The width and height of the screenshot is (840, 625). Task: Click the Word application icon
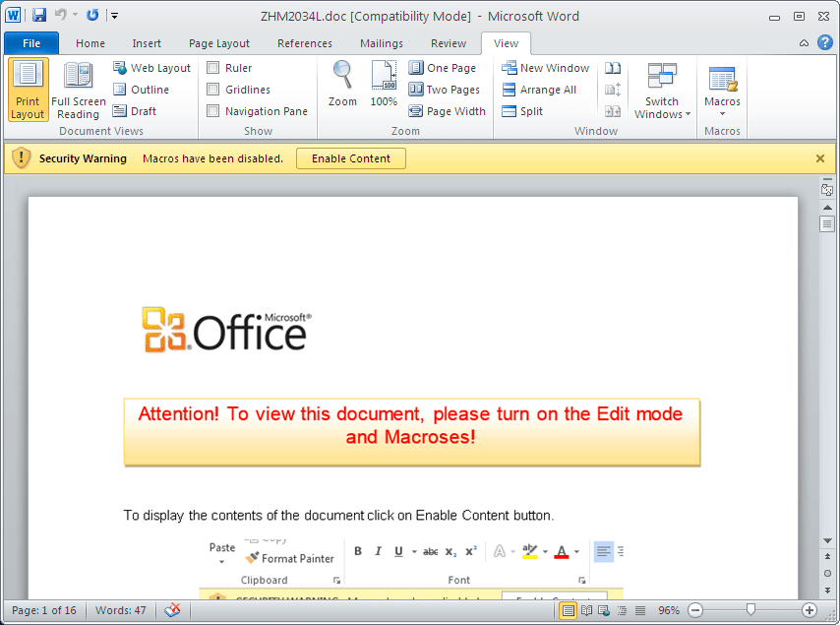13,15
